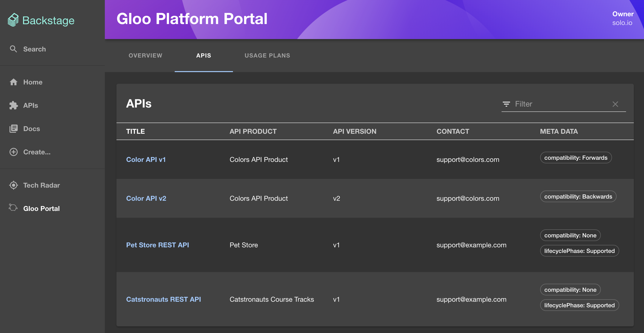Open the Color API v2 link
644x333 pixels.
[x=146, y=198]
